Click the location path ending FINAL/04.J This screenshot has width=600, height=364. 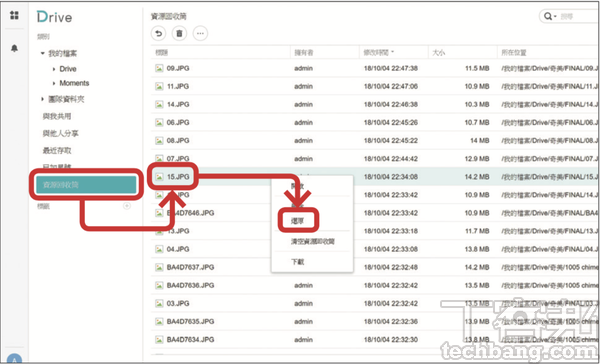[549, 249]
